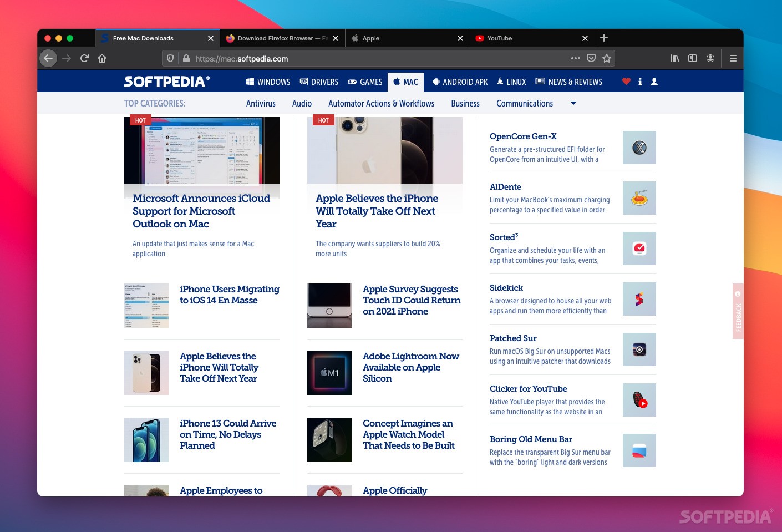
Task: Open the OpenCore Gen-X title link
Action: coord(523,136)
